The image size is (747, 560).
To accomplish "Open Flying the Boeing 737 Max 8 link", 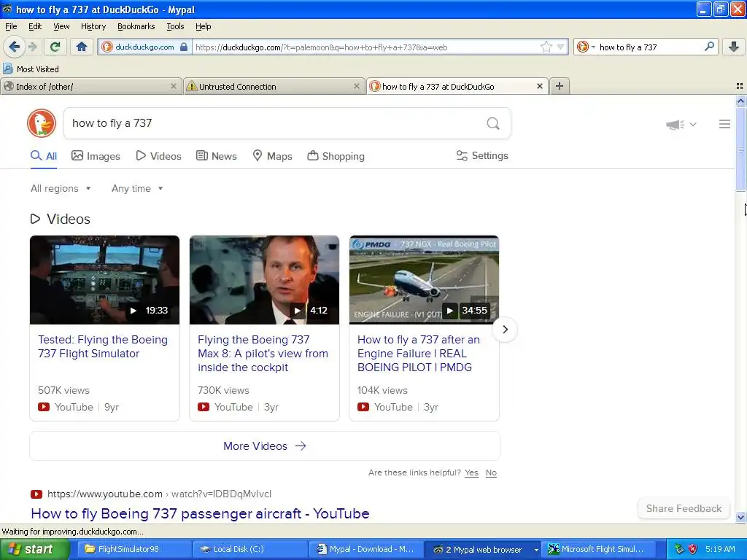I will coord(263,354).
